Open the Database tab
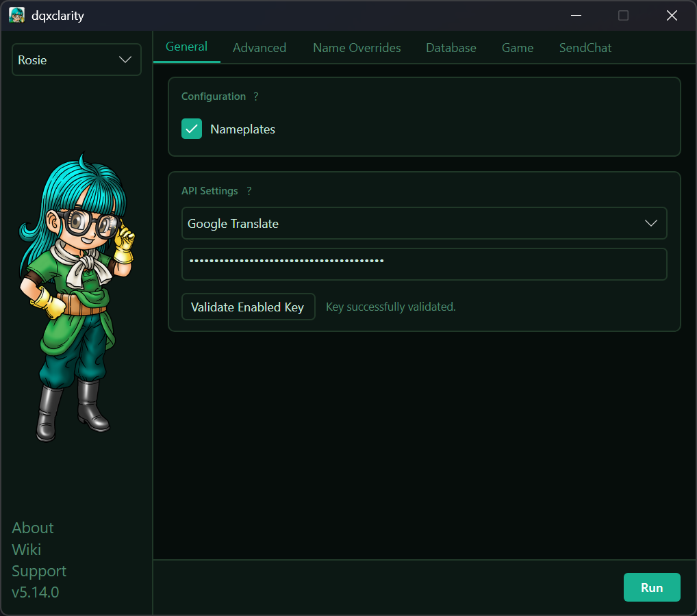Image resolution: width=697 pixels, height=616 pixels. pos(451,47)
